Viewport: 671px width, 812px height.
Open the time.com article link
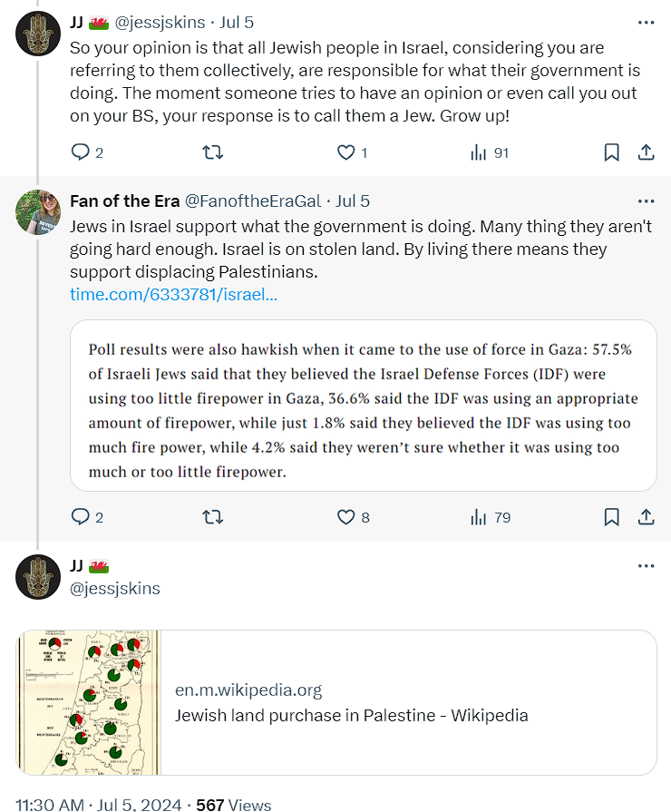click(173, 294)
